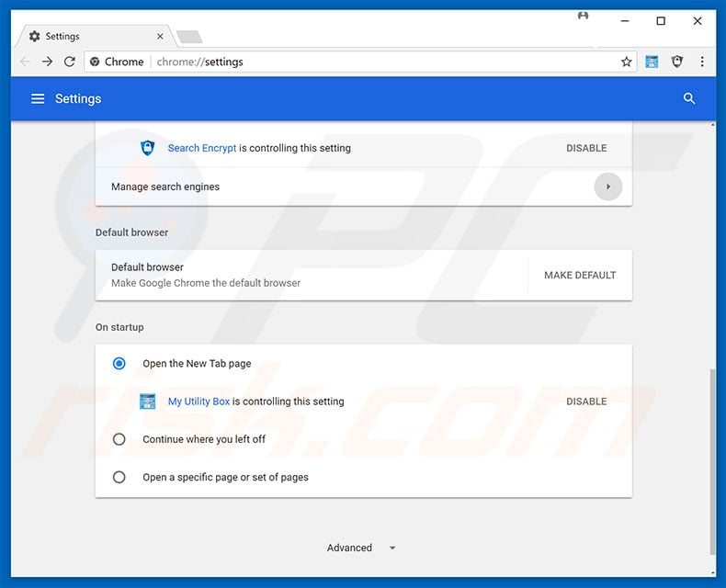
Task: Click the Settings page title text
Action: [x=78, y=98]
